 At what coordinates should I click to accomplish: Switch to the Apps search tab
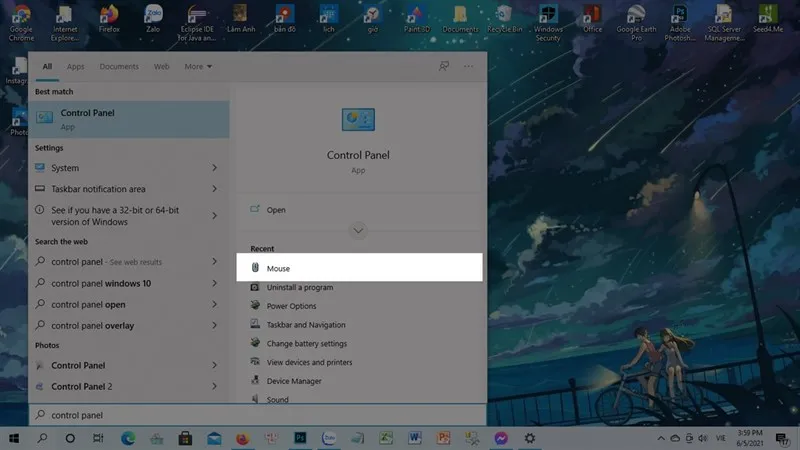76,67
